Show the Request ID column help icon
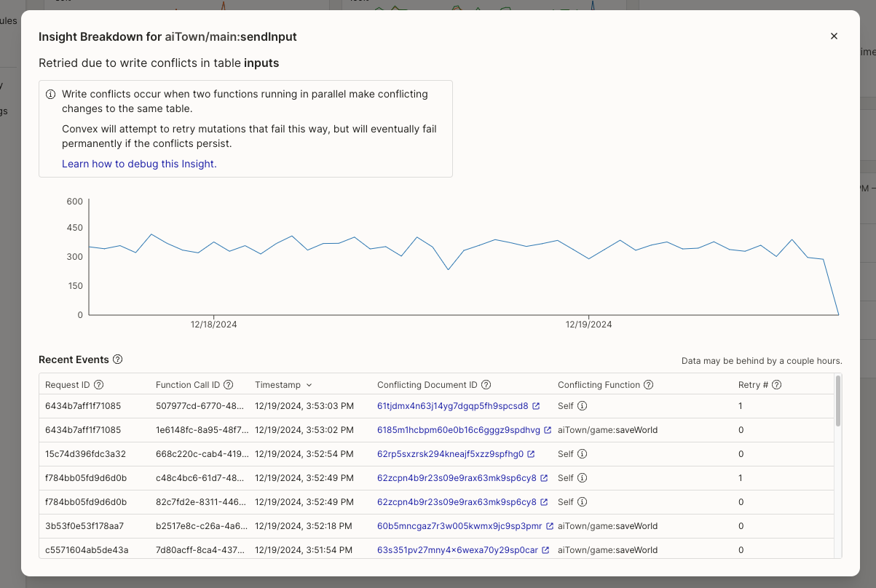Screen dimensions: 876x588 click(x=99, y=385)
